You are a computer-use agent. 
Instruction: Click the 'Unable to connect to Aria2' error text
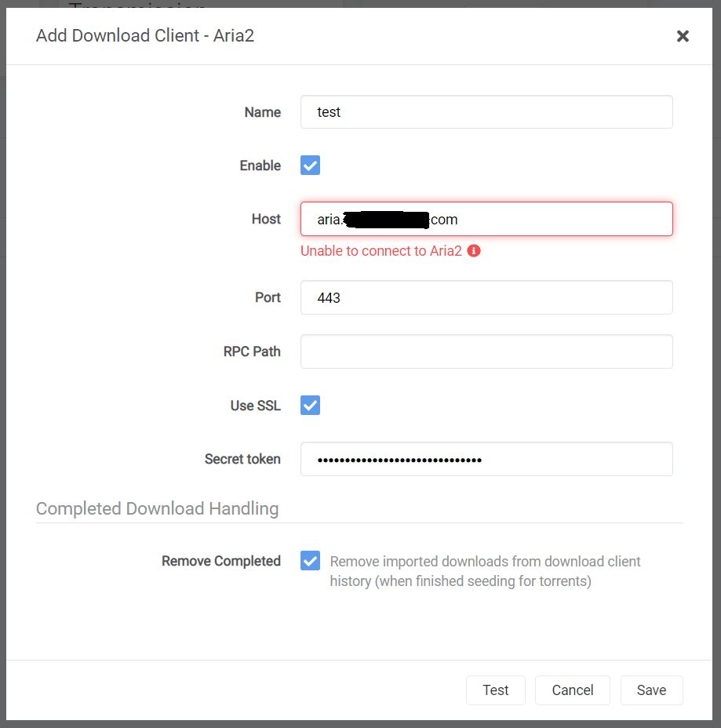382,250
